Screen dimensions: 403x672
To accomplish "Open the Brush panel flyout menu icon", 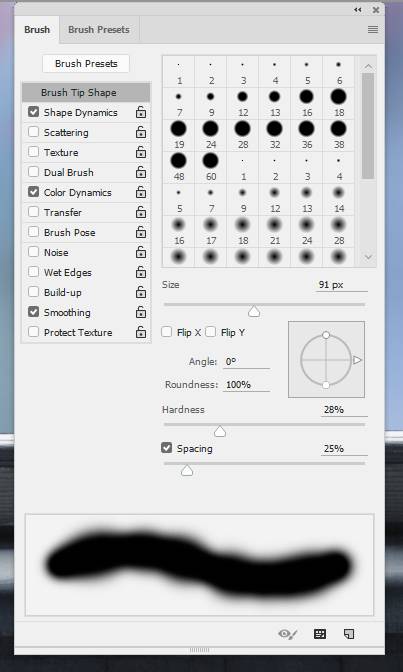I will click(x=373, y=30).
